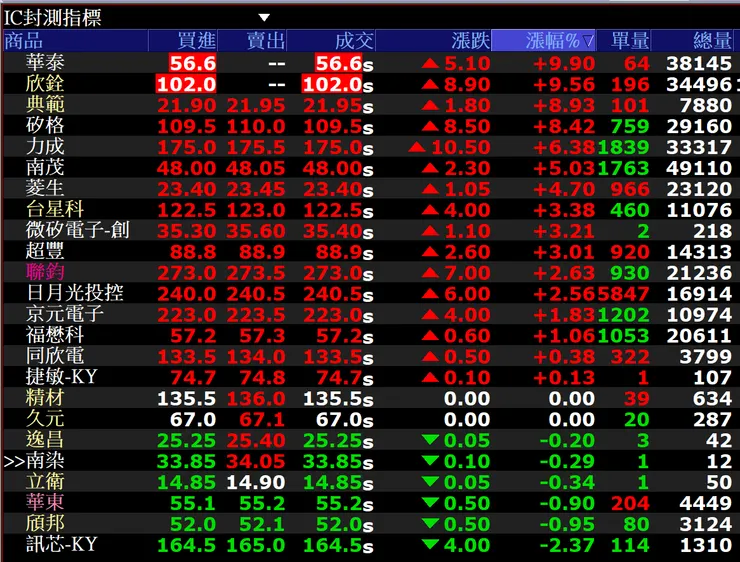This screenshot has width=740, height=562.
Task: Select the 南染 stock name
Action: (x=45, y=461)
